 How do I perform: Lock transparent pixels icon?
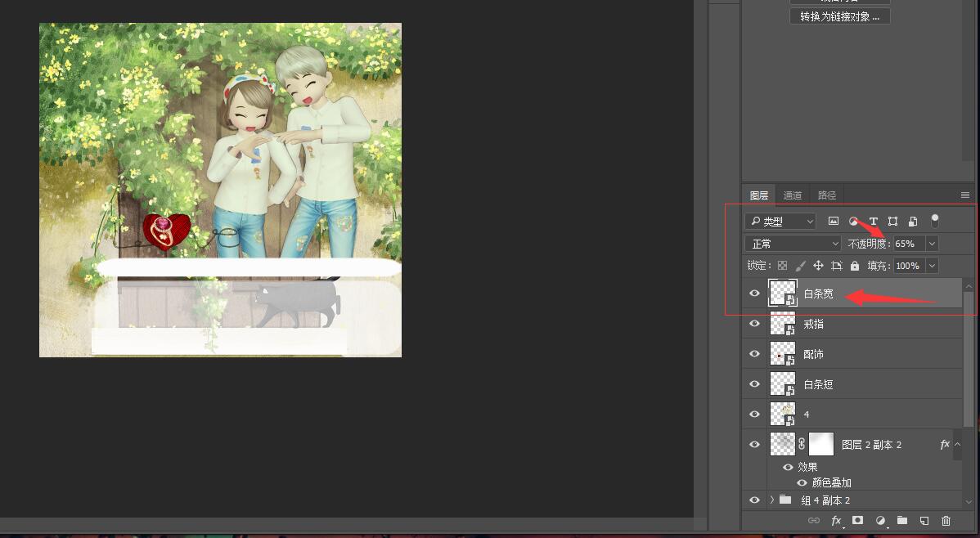pos(782,266)
